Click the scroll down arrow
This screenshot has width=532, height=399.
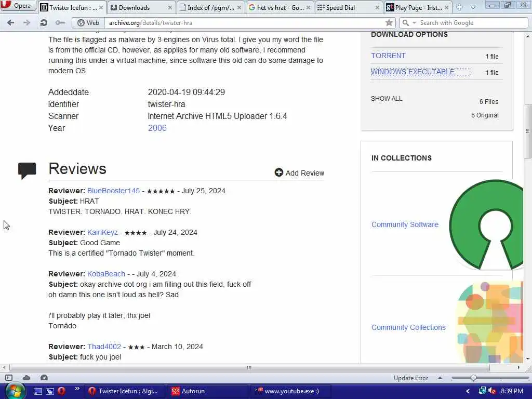[528, 359]
